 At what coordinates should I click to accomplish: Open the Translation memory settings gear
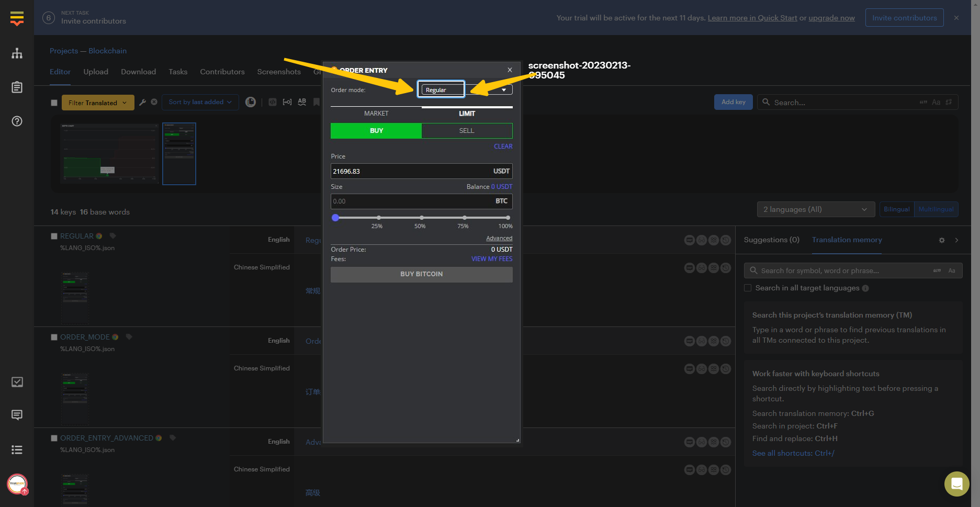coord(942,240)
